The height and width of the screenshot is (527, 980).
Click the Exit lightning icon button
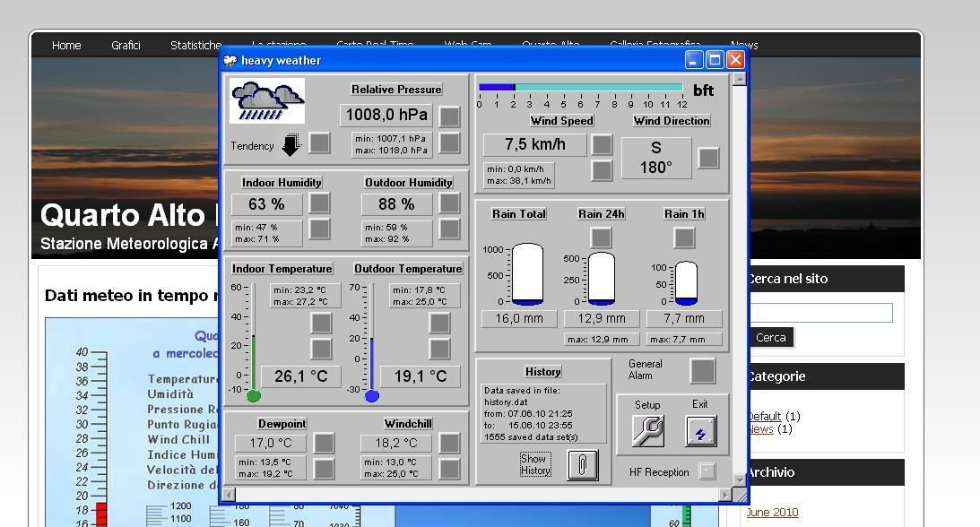700,431
